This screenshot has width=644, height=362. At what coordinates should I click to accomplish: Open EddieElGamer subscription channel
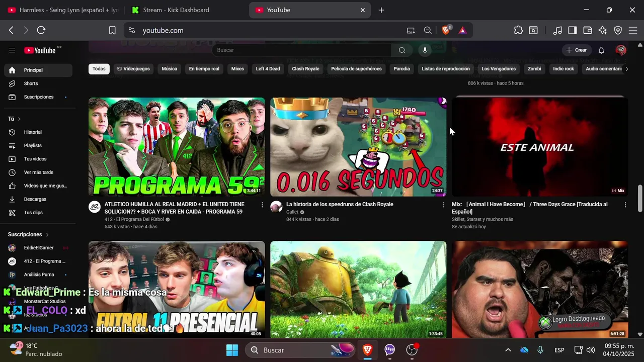tap(38, 248)
